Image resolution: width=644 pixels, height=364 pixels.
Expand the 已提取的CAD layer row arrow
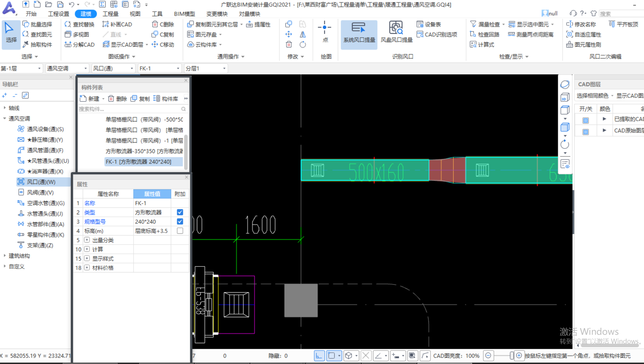[x=604, y=119]
